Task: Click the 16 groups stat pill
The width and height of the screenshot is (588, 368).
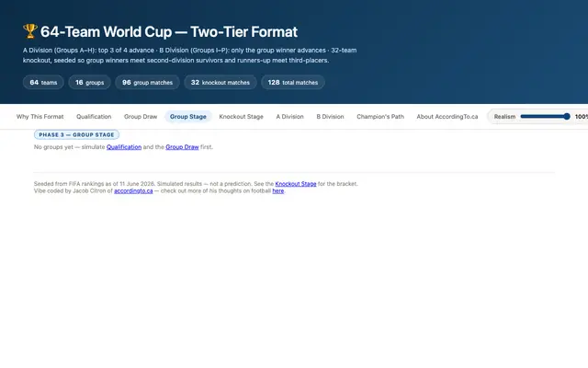Action: click(90, 82)
